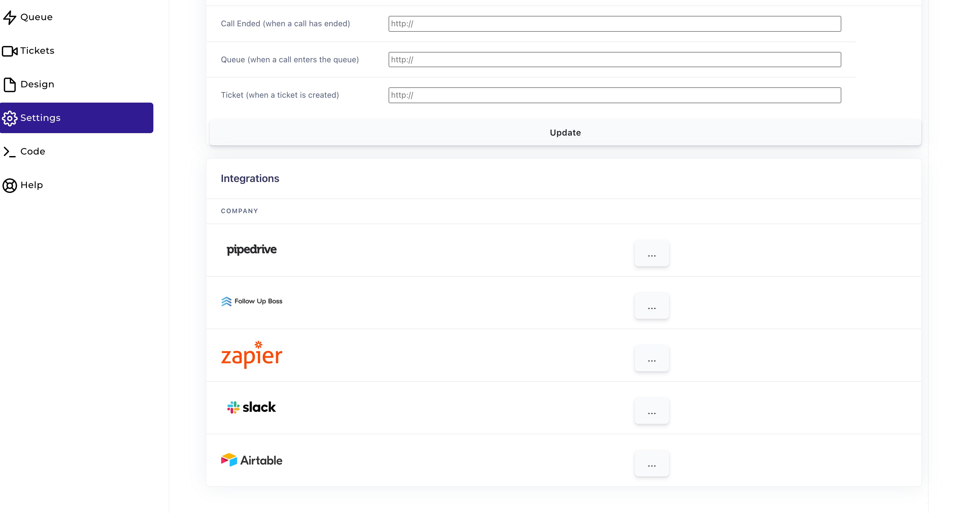Click the Airtable logo

point(251,460)
